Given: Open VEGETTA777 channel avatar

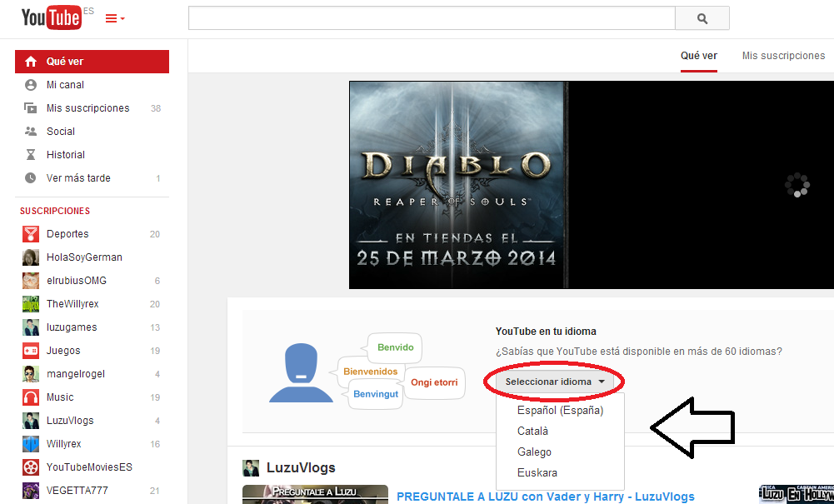Looking at the screenshot, I should 31,490.
